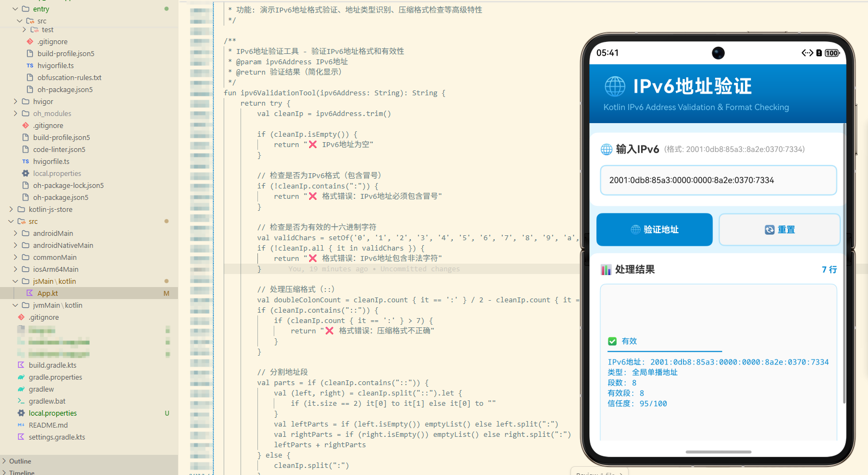Click the '信任度: 95/100' result line
868x475 pixels.
click(637, 404)
